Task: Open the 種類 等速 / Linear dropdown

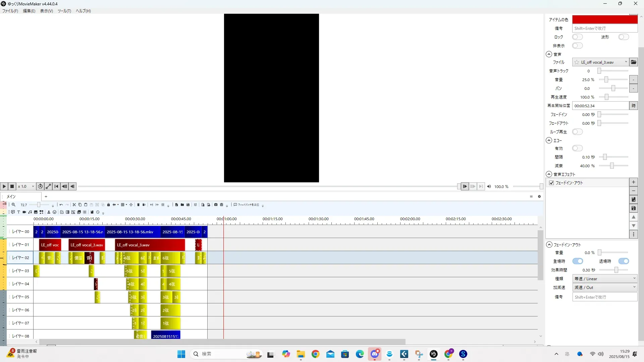Action: [x=605, y=279]
